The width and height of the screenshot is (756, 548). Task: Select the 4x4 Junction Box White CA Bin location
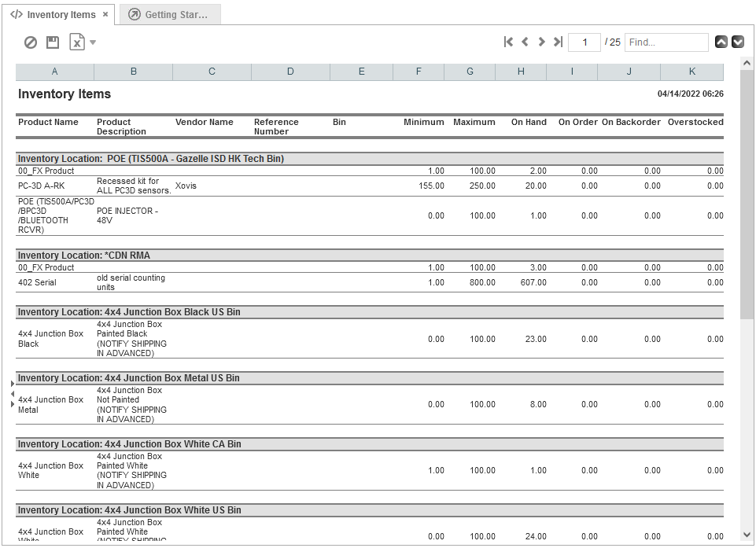[369, 444]
